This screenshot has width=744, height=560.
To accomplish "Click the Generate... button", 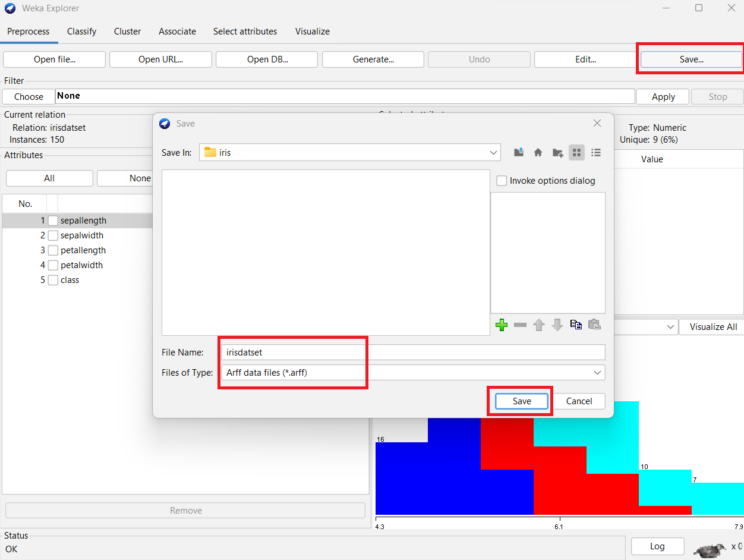I will (x=373, y=59).
